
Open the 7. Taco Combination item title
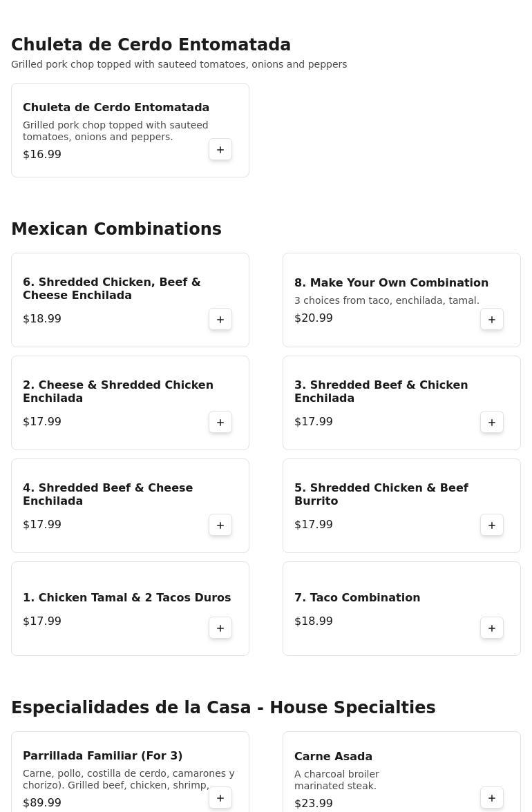click(x=357, y=598)
